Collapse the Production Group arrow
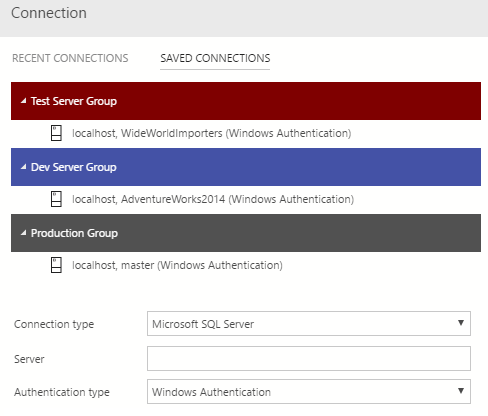This screenshot has width=488, height=416. click(23, 233)
